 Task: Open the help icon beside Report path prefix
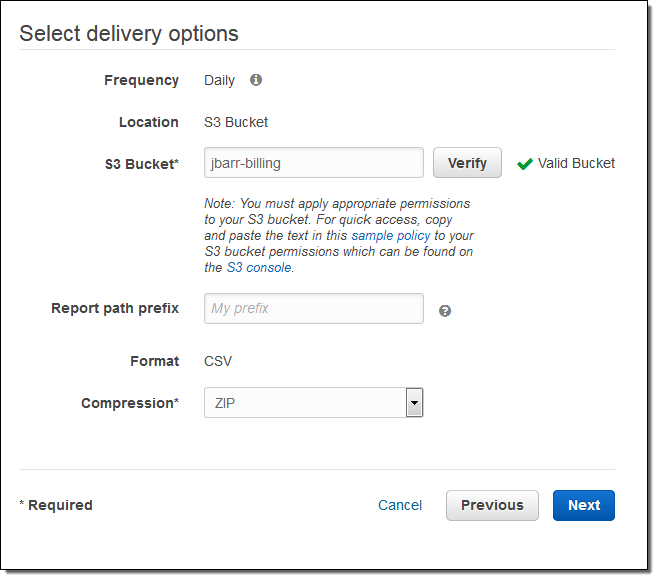point(445,311)
